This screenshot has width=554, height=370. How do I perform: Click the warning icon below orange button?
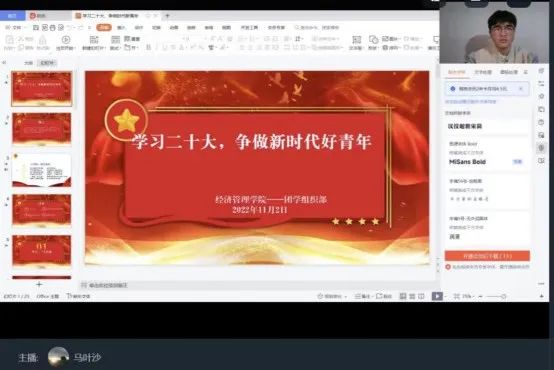pos(448,267)
